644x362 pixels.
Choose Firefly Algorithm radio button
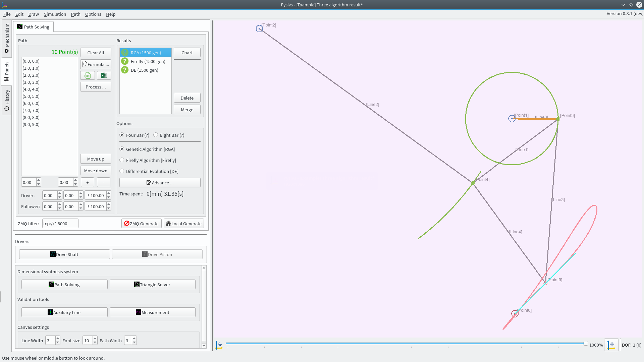tap(122, 160)
